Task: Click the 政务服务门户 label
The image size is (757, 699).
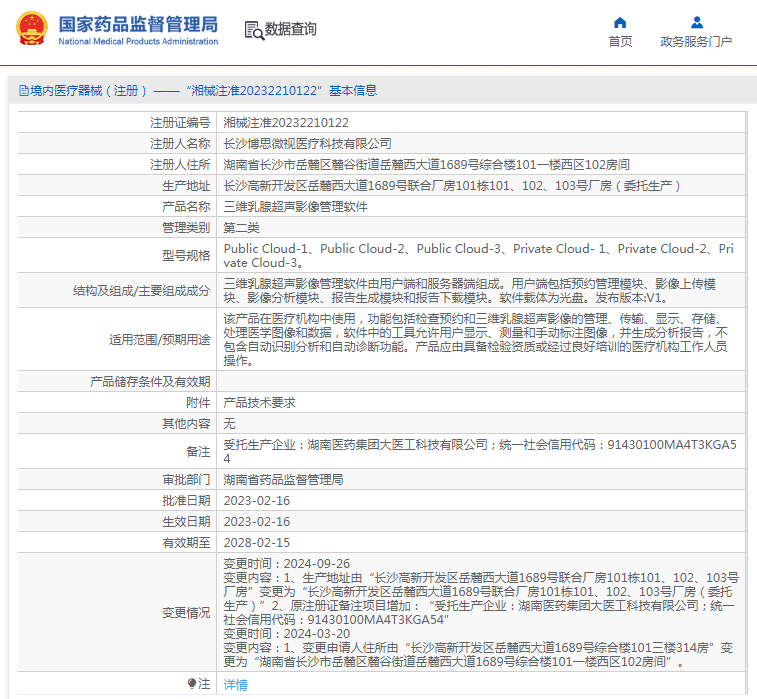Action: click(696, 42)
